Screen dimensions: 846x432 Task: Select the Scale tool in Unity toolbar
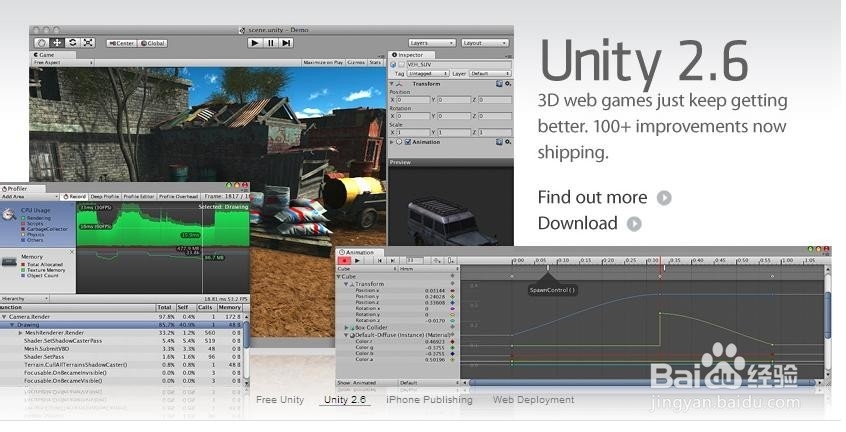click(88, 43)
